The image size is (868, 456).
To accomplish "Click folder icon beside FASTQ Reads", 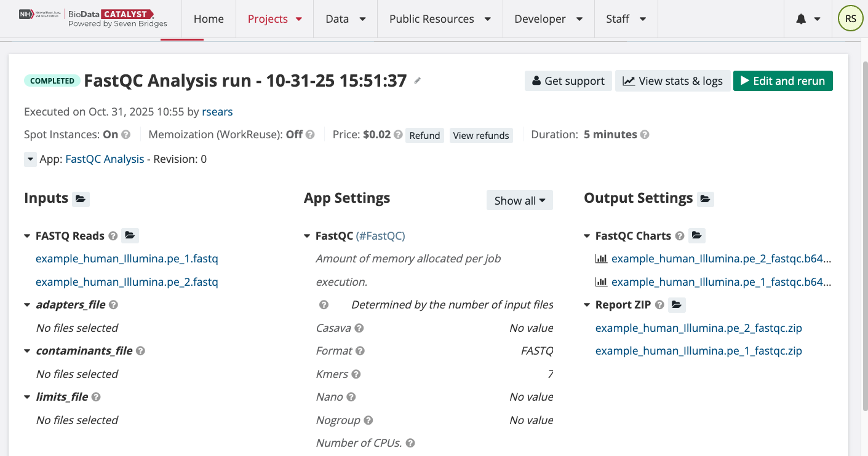I will click(x=129, y=235).
